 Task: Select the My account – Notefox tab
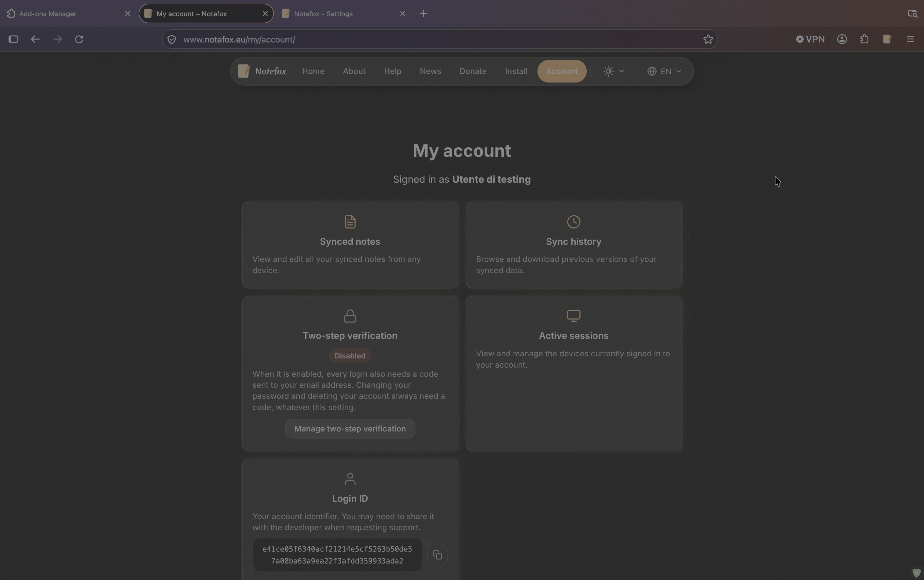pos(206,13)
